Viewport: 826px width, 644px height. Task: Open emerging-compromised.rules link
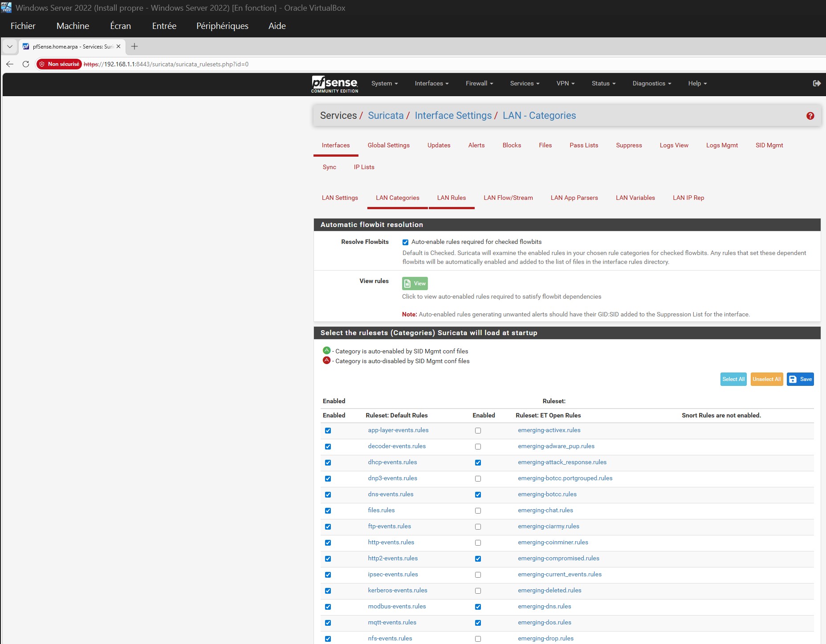point(558,559)
